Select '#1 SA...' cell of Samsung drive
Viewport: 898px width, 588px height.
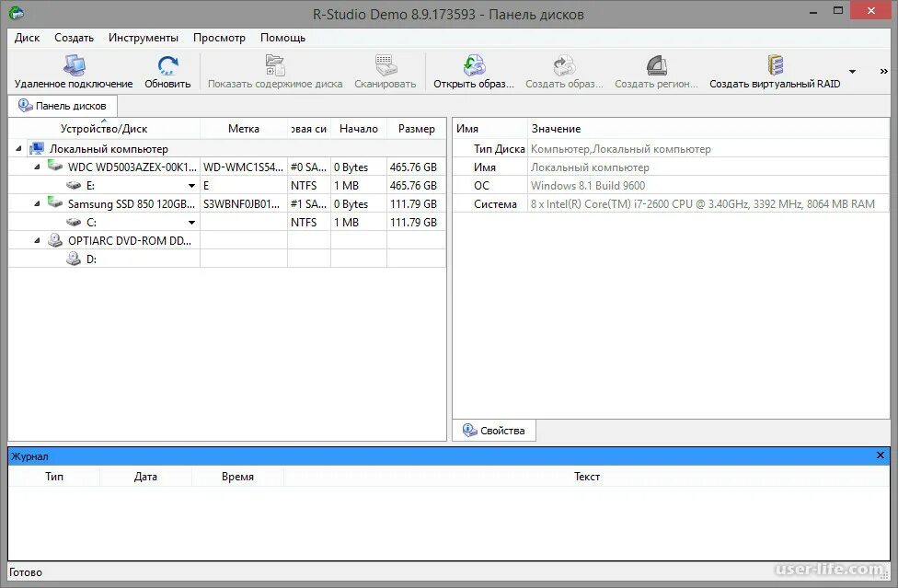point(309,204)
